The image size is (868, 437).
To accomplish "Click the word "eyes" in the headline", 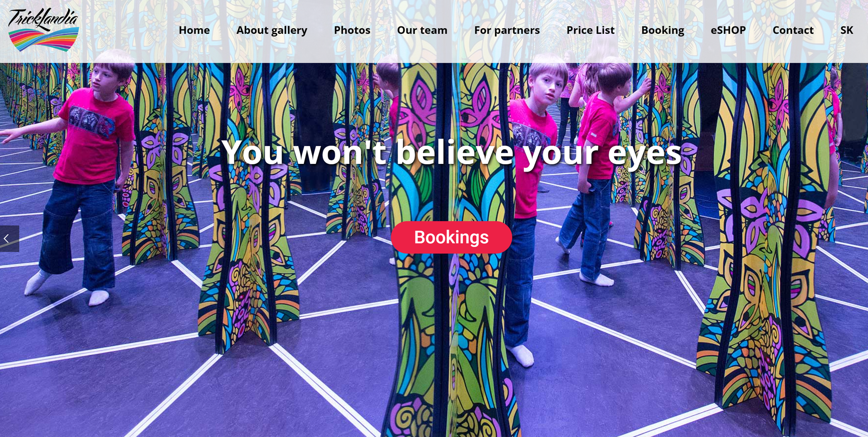I will (x=644, y=154).
